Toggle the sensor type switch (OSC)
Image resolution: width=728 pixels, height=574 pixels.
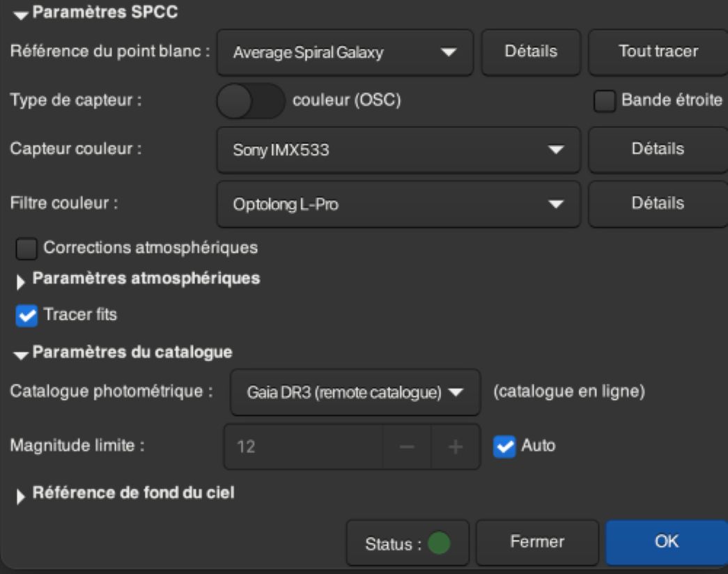tap(251, 102)
